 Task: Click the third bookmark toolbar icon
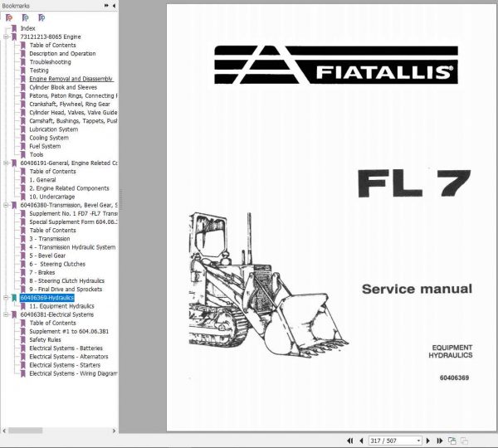coord(41,17)
